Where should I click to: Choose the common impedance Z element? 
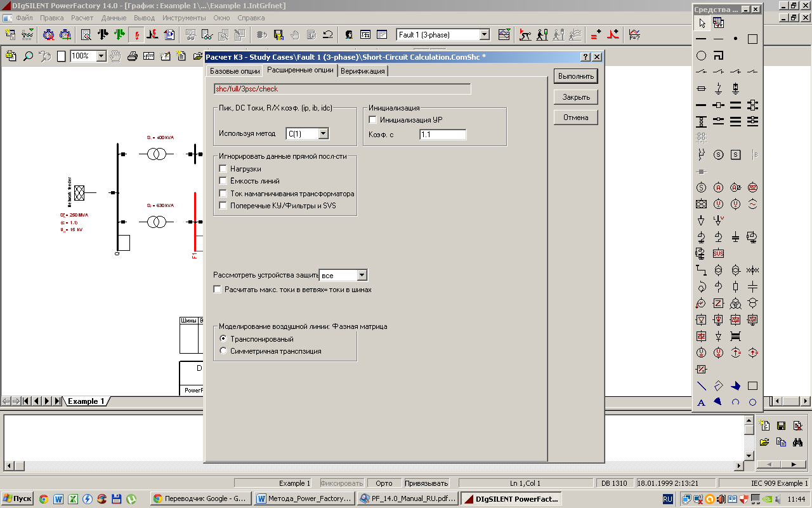click(x=719, y=303)
